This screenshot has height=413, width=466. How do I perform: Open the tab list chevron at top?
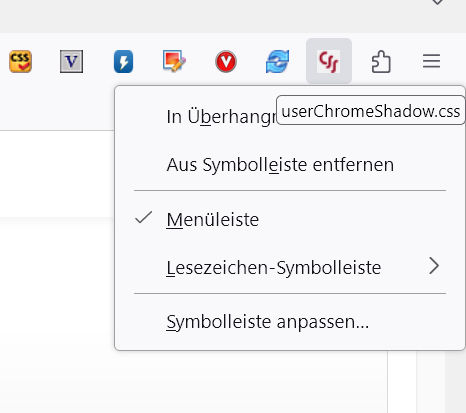tap(437, 2)
